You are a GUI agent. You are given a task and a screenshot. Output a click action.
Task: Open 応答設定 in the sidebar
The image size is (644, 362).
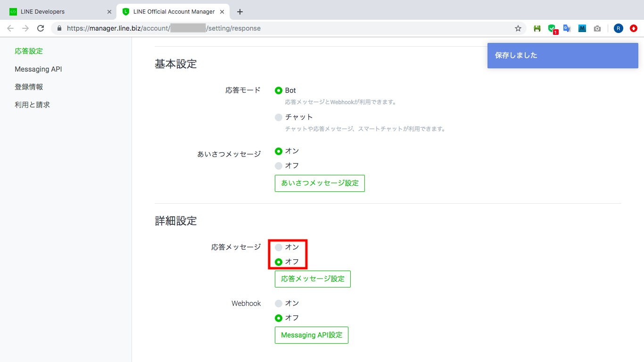(29, 51)
